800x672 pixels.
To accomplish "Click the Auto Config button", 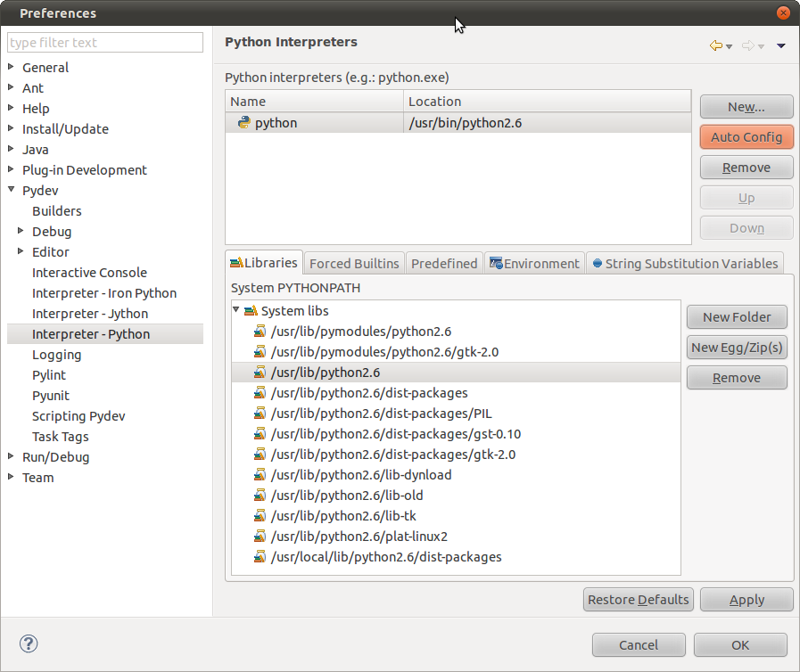I will pyautogui.click(x=746, y=136).
